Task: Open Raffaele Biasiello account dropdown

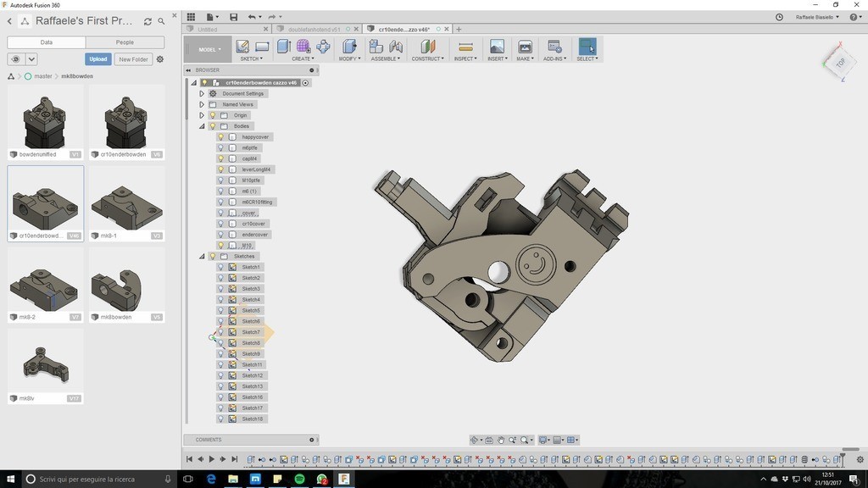Action: click(817, 17)
